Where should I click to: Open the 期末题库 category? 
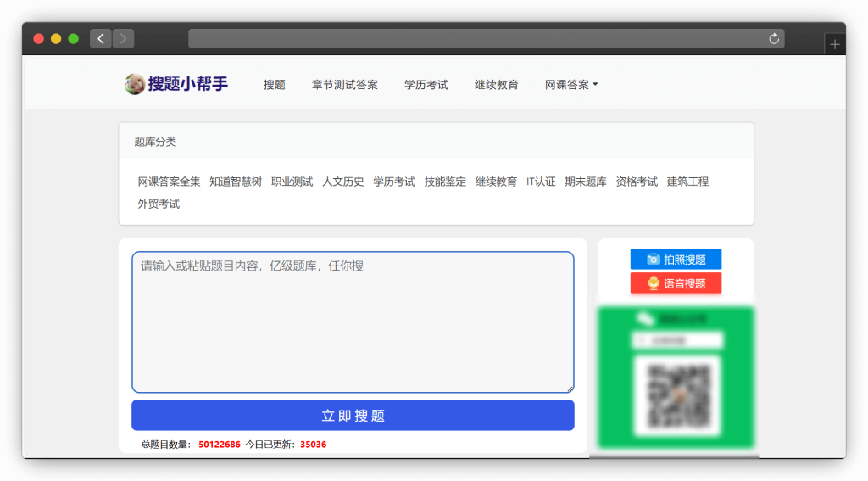(x=586, y=182)
